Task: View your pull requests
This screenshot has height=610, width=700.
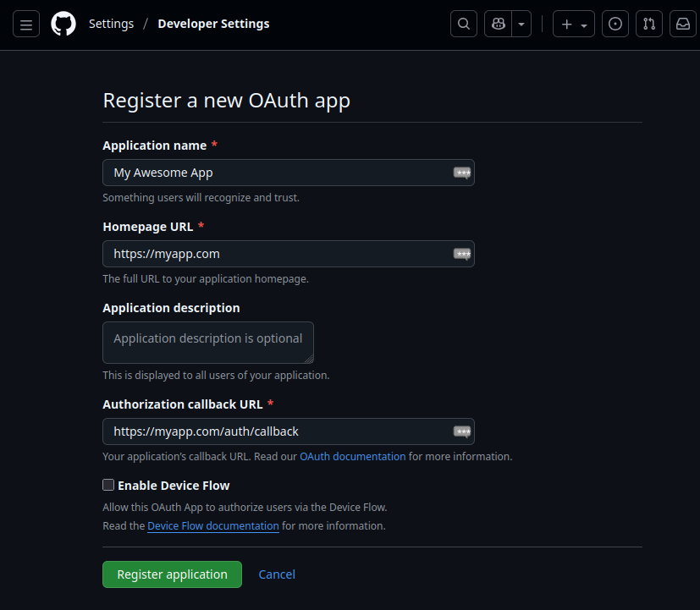Action: coord(648,24)
